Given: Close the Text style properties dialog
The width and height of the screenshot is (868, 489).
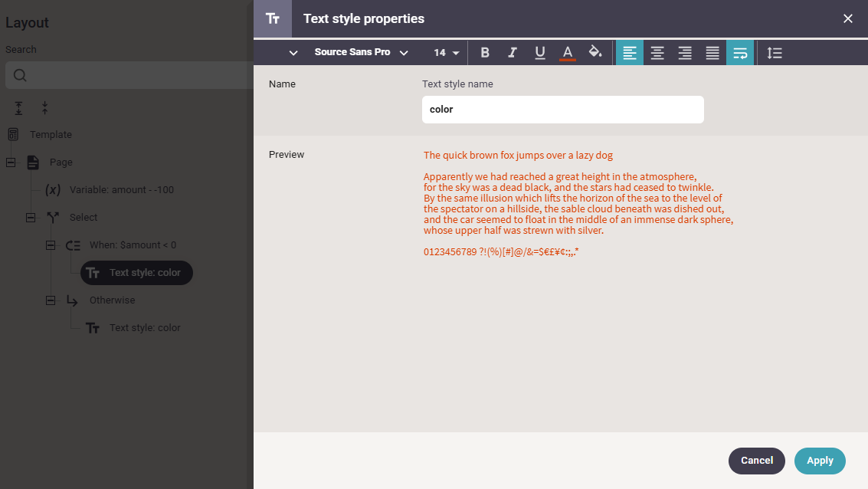Looking at the screenshot, I should click(x=847, y=19).
